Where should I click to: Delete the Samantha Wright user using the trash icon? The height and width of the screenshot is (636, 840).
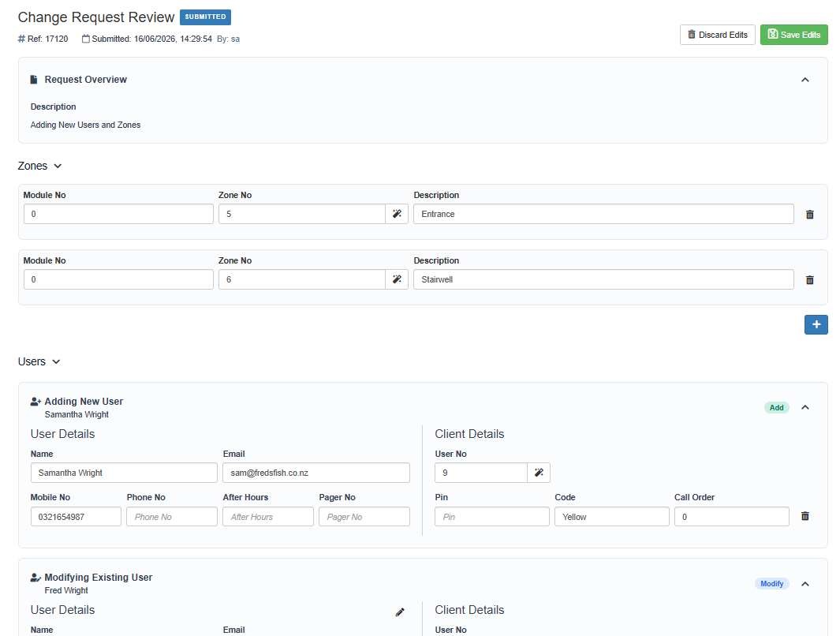805,516
